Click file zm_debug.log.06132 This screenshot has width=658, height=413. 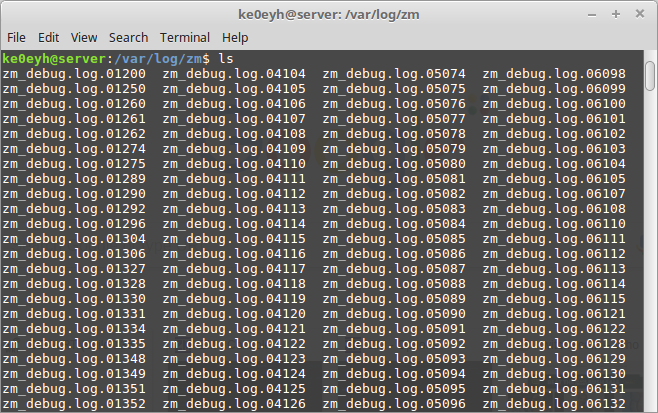[x=554, y=404]
